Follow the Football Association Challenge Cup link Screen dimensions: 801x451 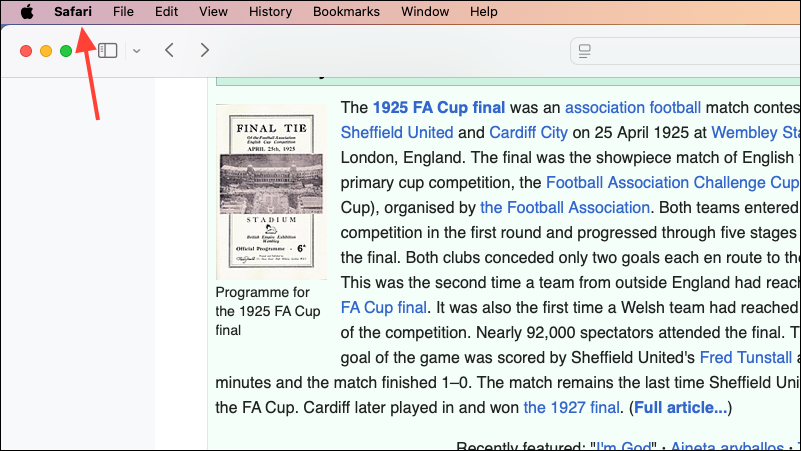(x=673, y=182)
